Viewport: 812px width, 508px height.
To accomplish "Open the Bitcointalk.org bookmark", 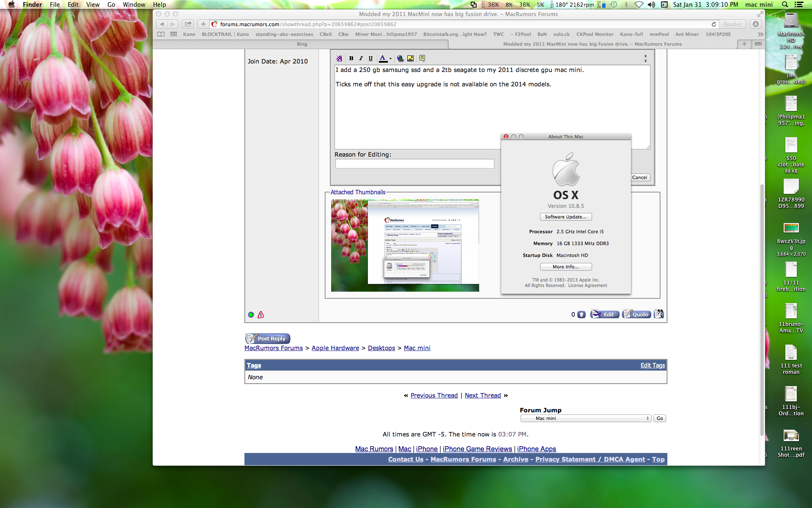I will point(455,34).
